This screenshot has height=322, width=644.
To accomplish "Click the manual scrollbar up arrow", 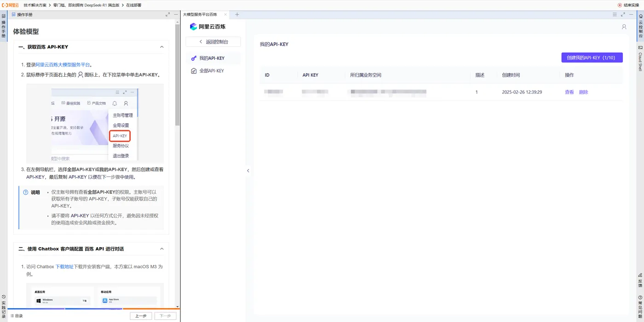I will 178,23.
